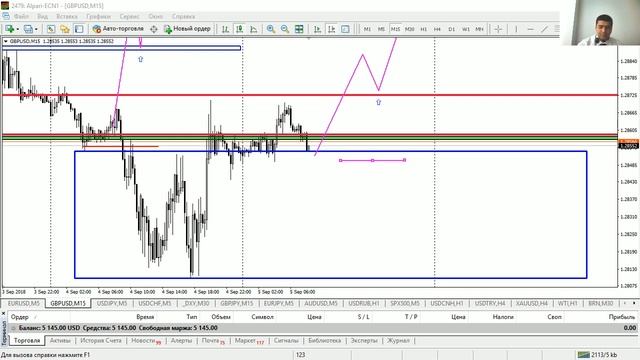This screenshot has height=360, width=640.
Task: Select M15 timeframe
Action: tap(395, 29)
